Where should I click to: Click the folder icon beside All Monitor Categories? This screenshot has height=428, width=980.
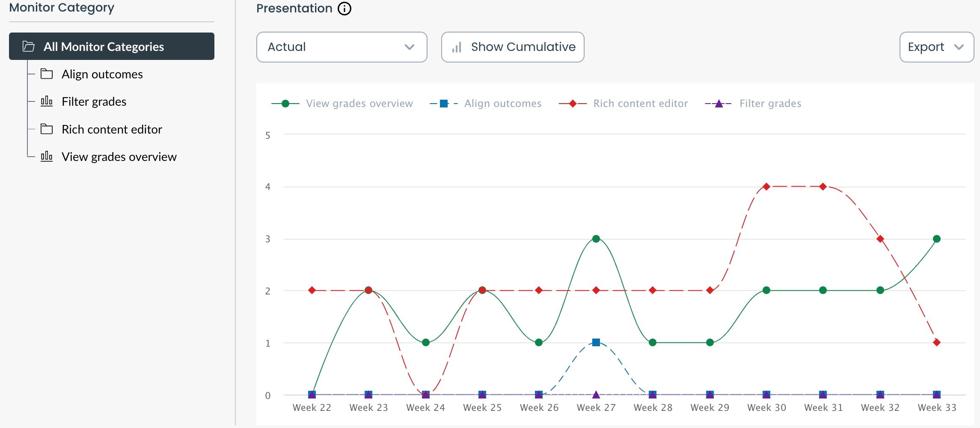28,47
